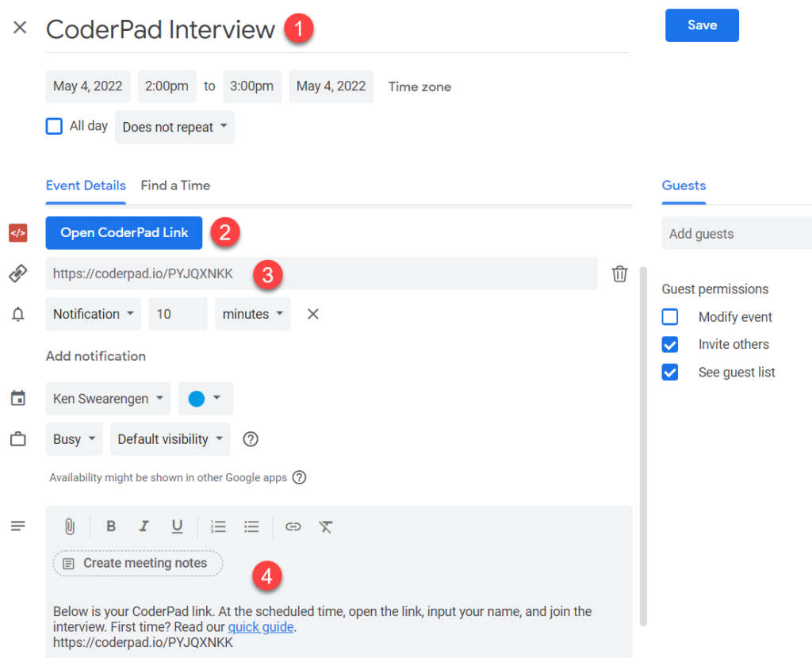Click the attachment paperclip in the description toolbar

(70, 526)
